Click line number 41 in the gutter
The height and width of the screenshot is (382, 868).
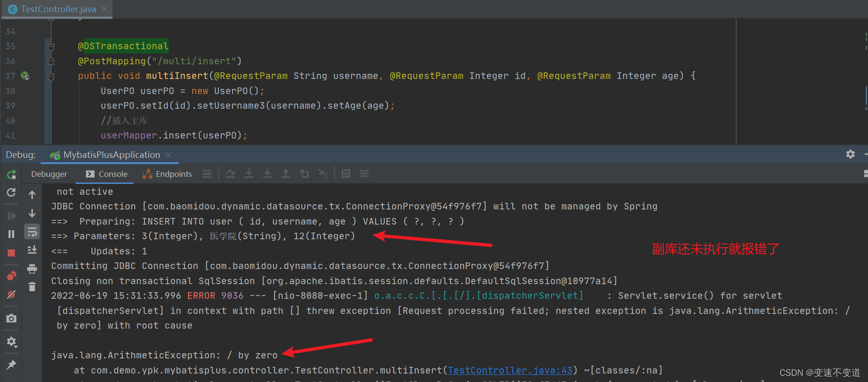pos(10,136)
